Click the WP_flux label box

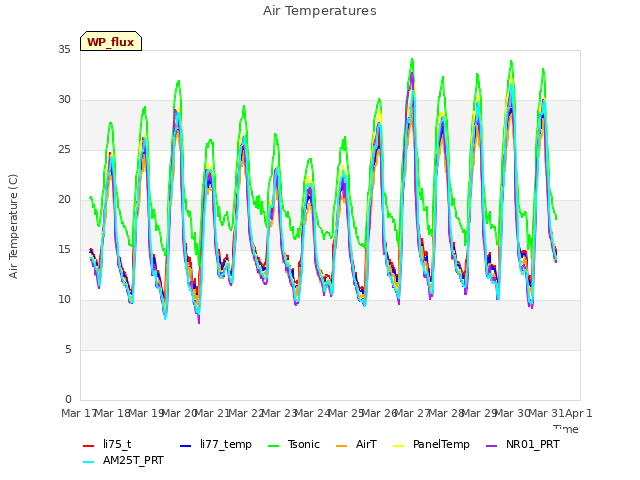pos(111,41)
